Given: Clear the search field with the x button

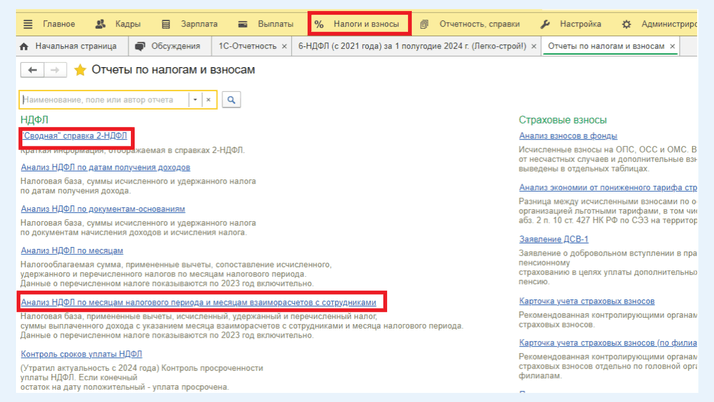Looking at the screenshot, I should 208,100.
